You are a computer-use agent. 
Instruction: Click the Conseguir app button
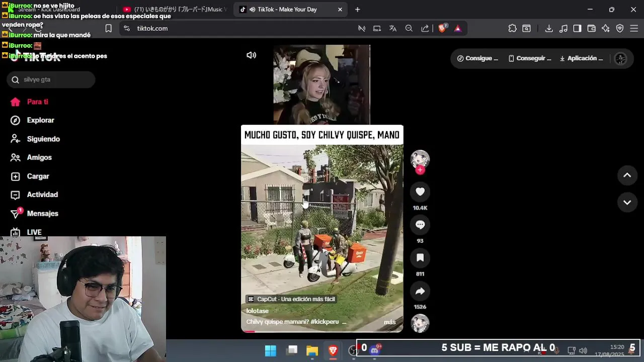click(x=530, y=58)
